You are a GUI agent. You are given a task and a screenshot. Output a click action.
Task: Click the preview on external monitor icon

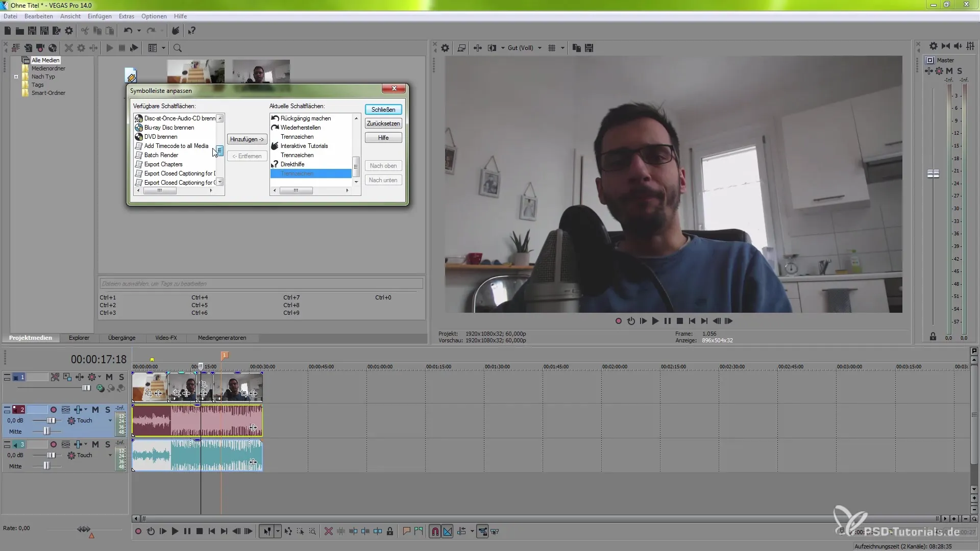(461, 48)
